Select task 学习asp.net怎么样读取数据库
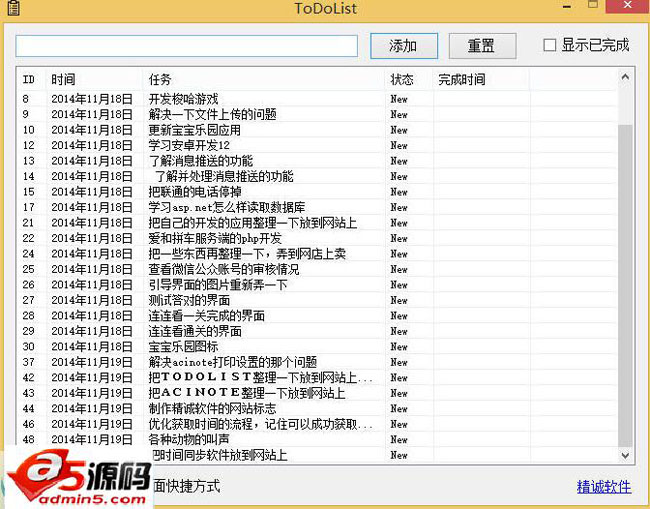The width and height of the screenshot is (650, 509). click(x=227, y=207)
